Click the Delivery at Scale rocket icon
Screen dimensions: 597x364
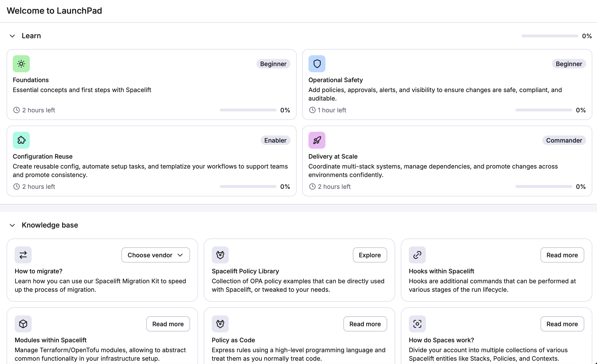coord(317,140)
